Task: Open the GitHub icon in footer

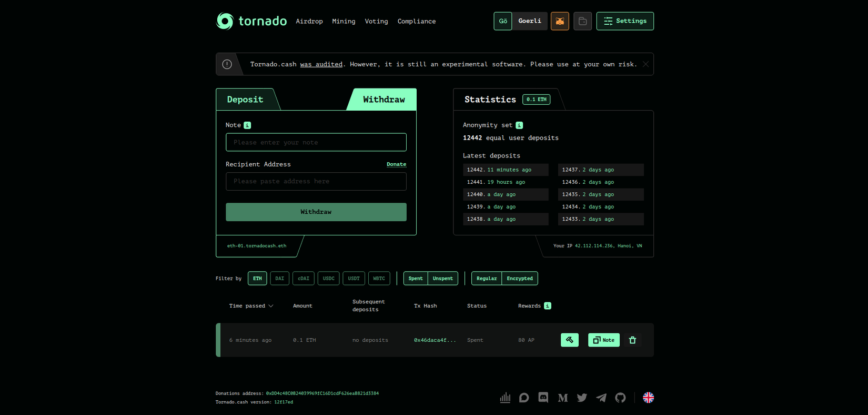Action: [x=621, y=398]
